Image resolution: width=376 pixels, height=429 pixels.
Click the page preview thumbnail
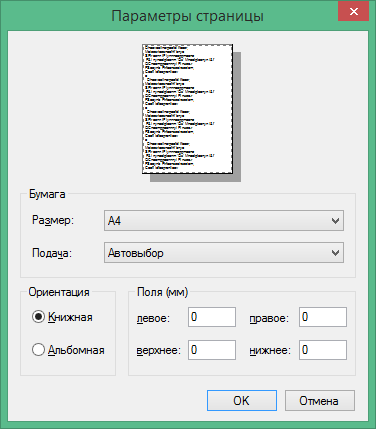pyautogui.click(x=188, y=109)
